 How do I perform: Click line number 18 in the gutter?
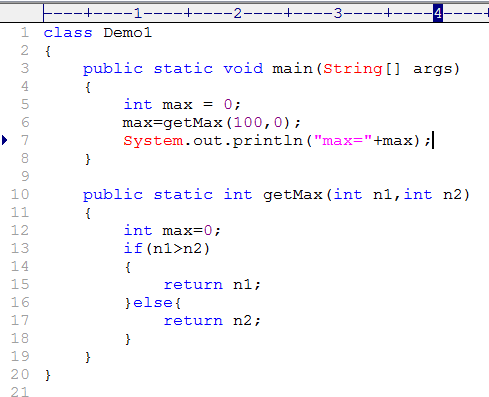click(x=20, y=338)
